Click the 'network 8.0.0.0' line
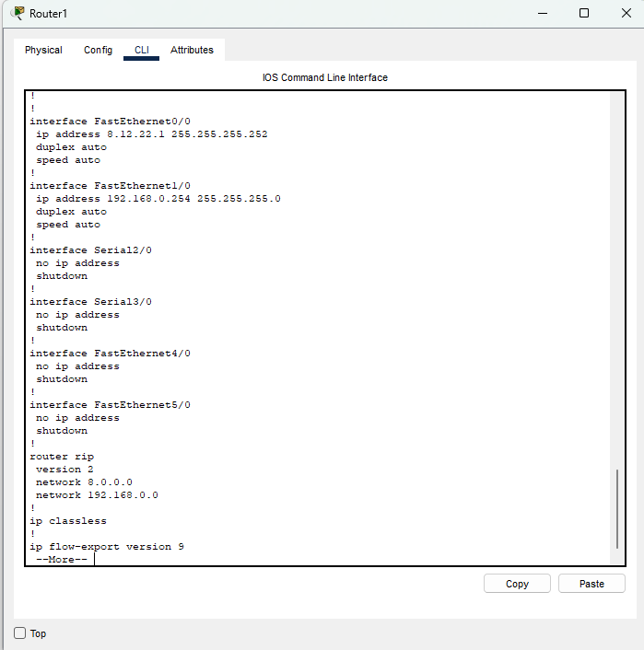 click(84, 482)
